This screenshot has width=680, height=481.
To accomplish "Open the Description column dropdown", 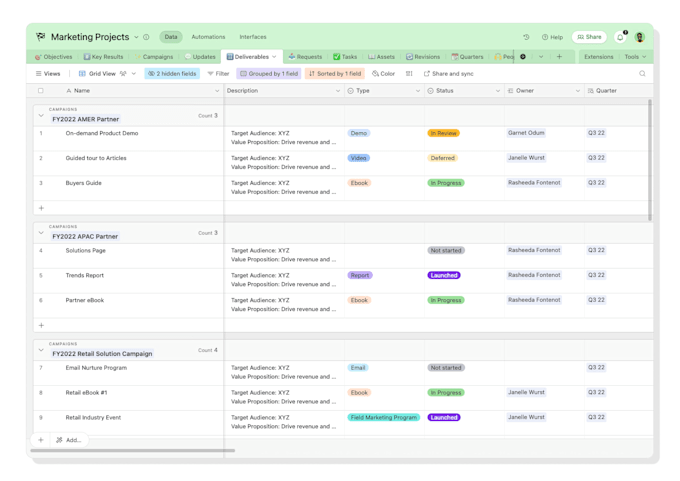I will (x=338, y=91).
